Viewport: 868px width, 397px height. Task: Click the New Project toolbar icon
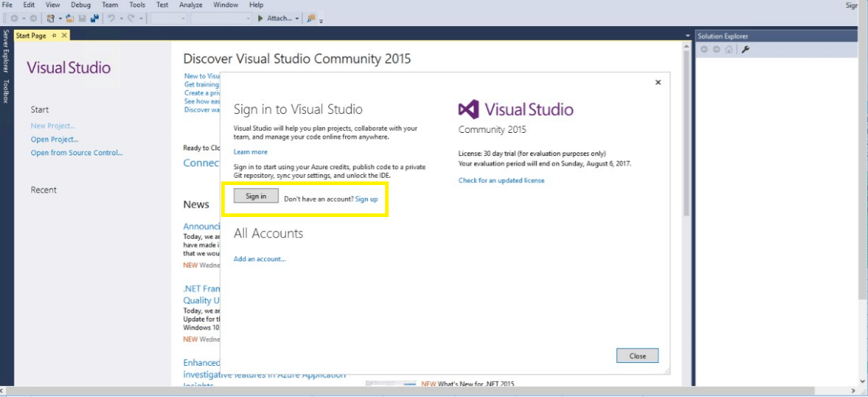pos(50,18)
